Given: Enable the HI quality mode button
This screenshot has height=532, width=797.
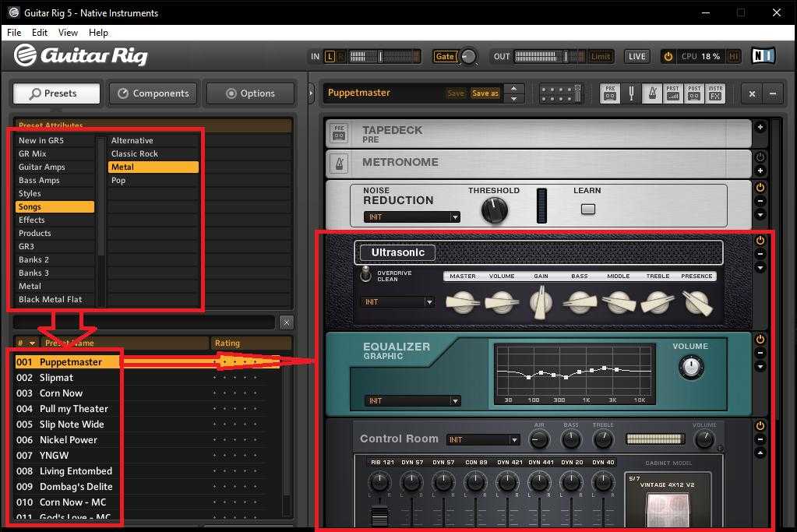Looking at the screenshot, I should pos(733,56).
